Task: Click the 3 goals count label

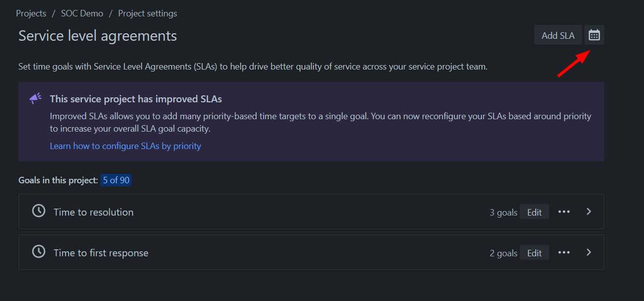Action: (503, 213)
